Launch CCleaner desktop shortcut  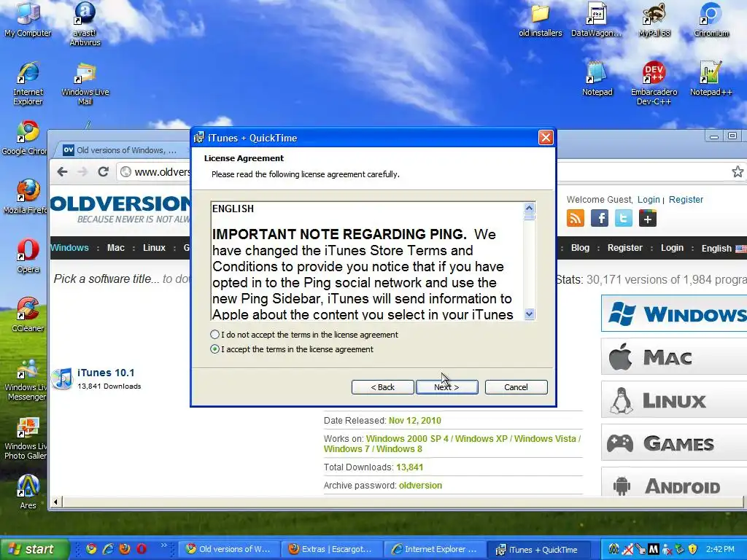pos(28,315)
